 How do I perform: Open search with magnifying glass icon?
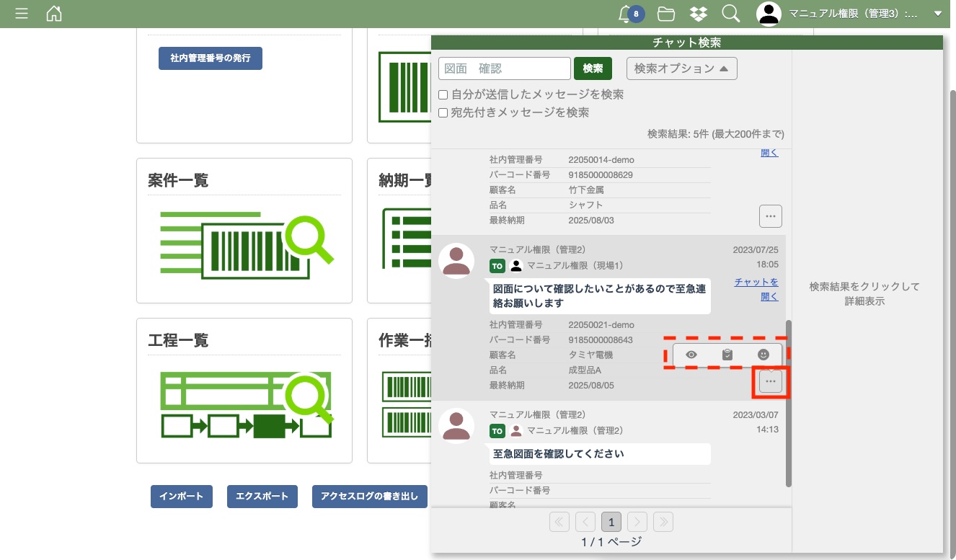(730, 14)
